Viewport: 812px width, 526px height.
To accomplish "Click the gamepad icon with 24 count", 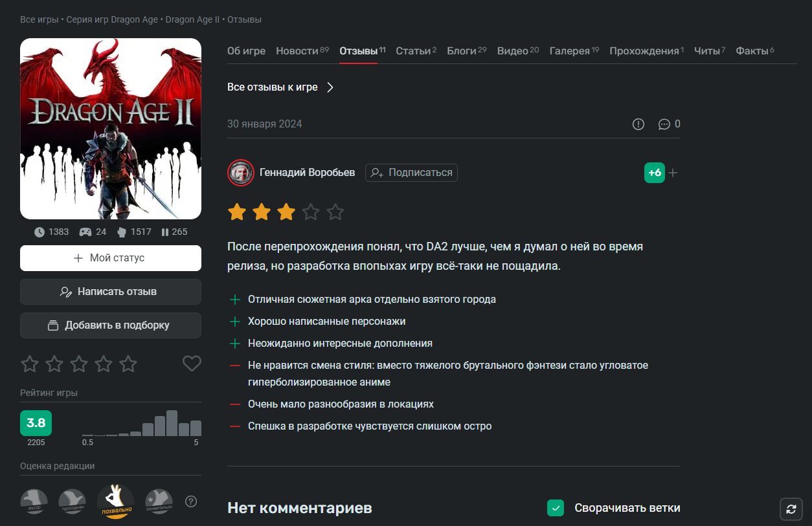I will (x=85, y=232).
